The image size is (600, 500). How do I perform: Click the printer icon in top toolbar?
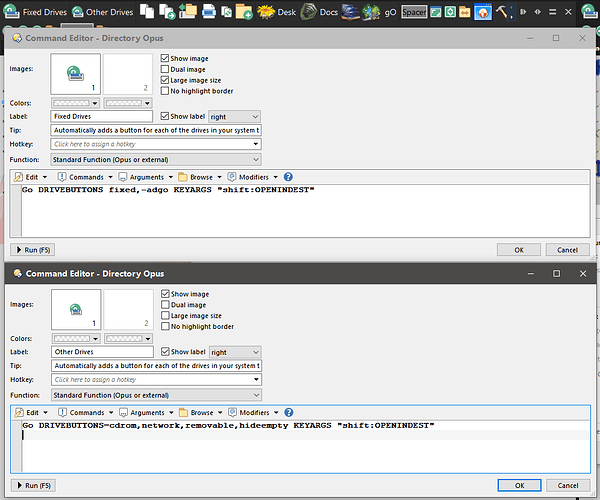point(209,12)
